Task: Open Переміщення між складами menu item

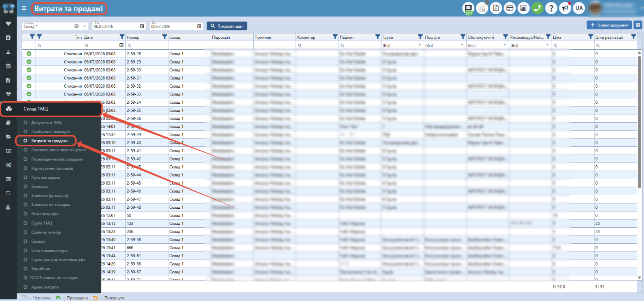Action: click(57, 159)
